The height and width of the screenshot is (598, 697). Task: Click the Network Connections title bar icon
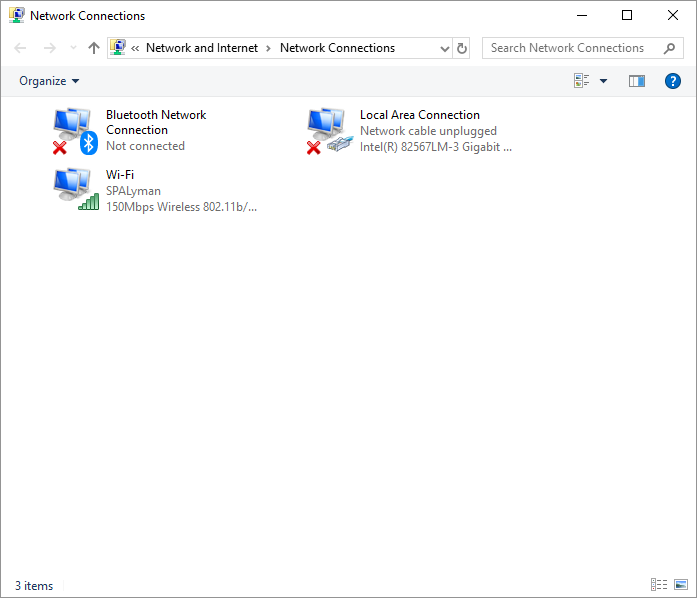[17, 16]
